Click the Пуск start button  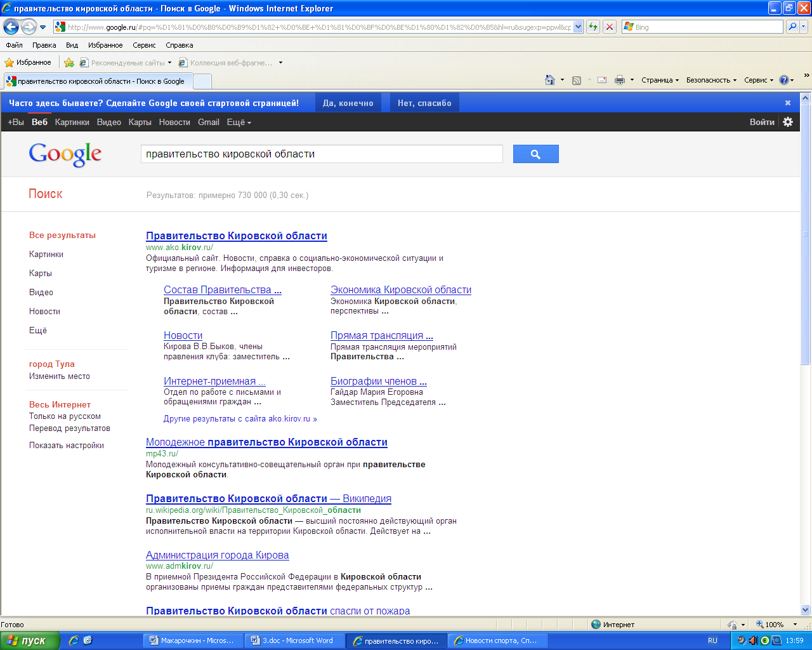30,640
